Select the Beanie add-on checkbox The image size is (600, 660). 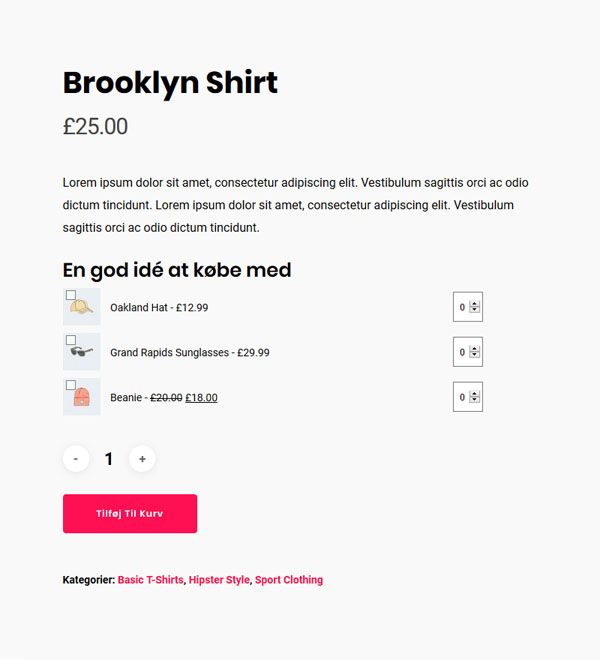(71, 385)
